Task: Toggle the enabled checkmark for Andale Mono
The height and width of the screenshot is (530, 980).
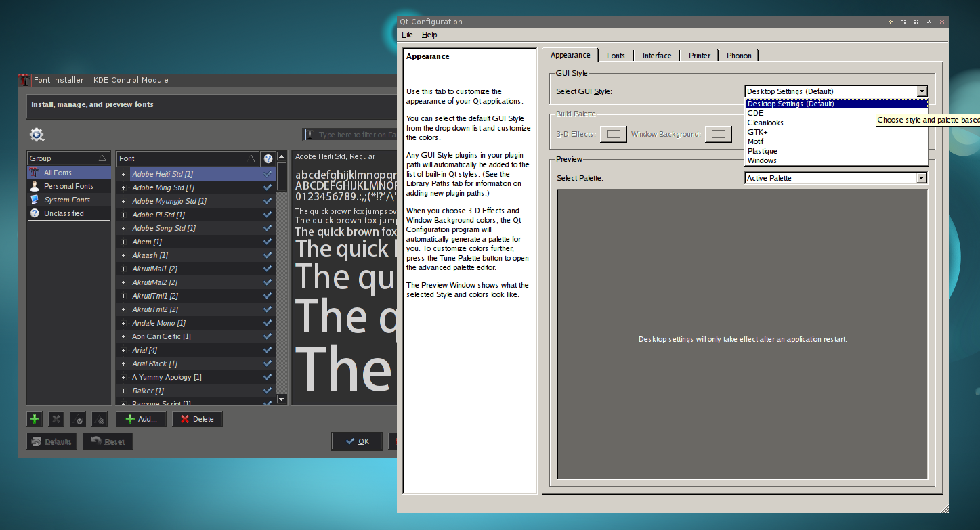Action: (x=268, y=323)
